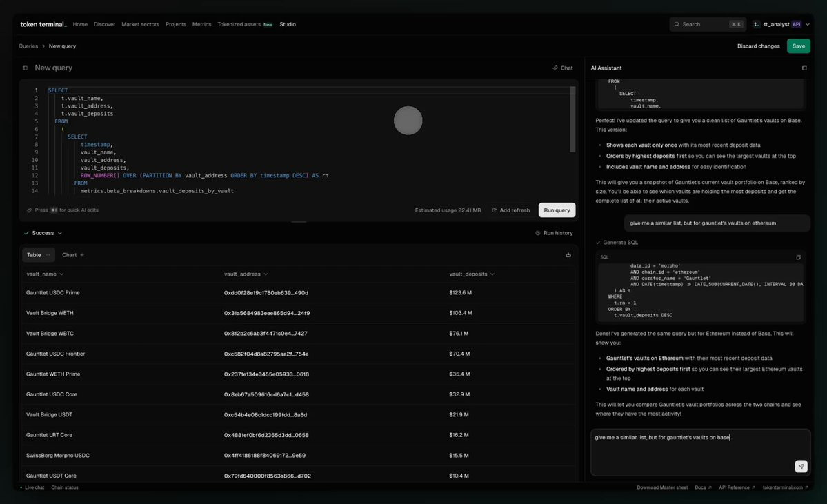This screenshot has width=827, height=504.
Task: Open Run history
Action: (x=554, y=233)
